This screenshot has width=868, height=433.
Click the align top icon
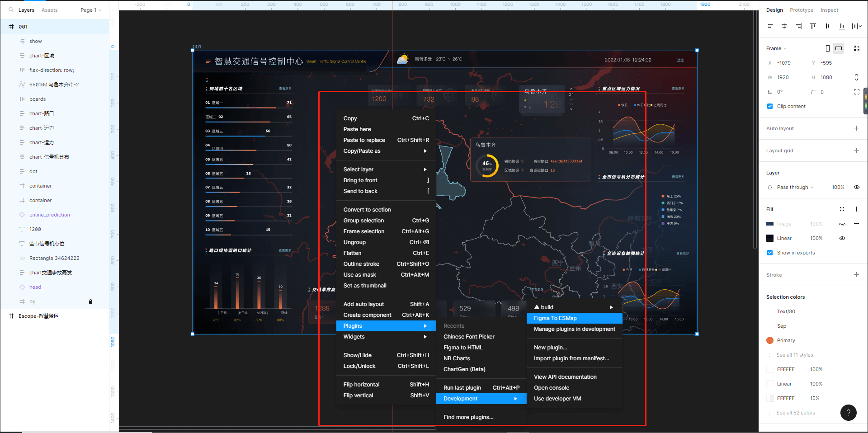click(x=813, y=26)
